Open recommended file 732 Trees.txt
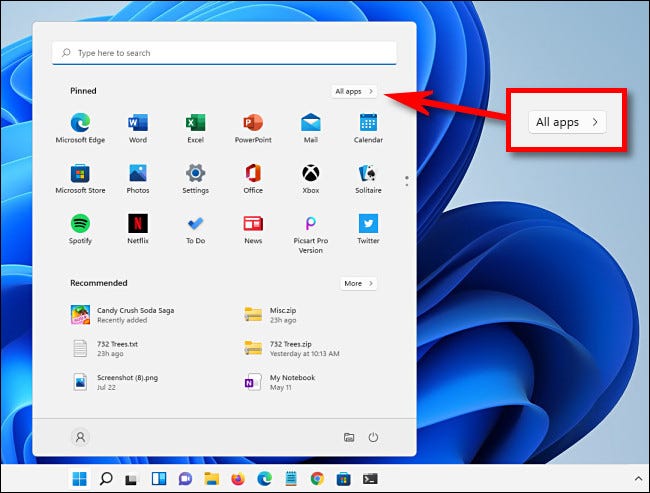This screenshot has width=650, height=493. click(x=105, y=348)
